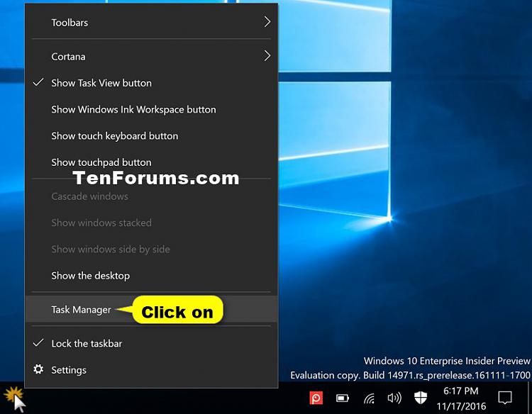Choose Show the desktop
This screenshot has height=414, width=532.
tap(151, 276)
